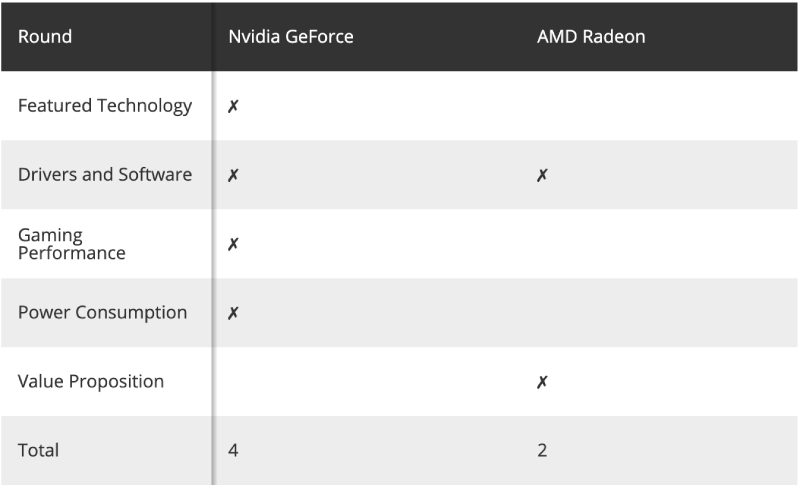800x491 pixels.
Task: Select the AMD Radeon column header
Action: [x=591, y=37]
